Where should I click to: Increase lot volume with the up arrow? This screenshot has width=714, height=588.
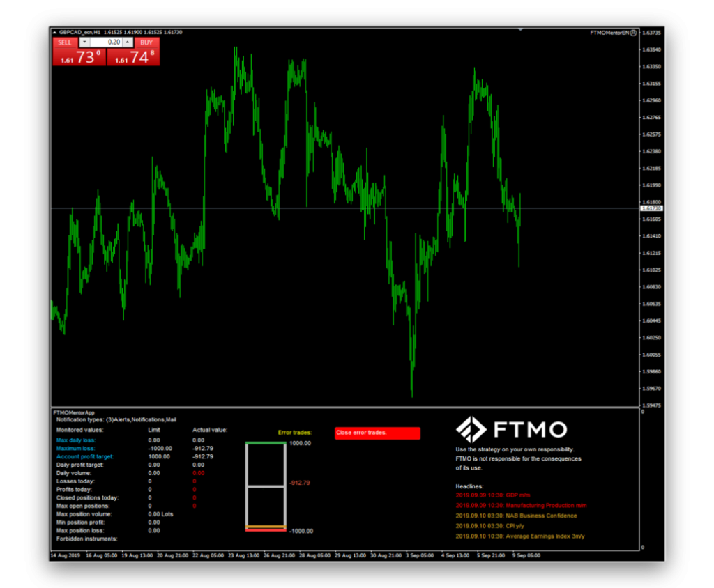coord(128,42)
